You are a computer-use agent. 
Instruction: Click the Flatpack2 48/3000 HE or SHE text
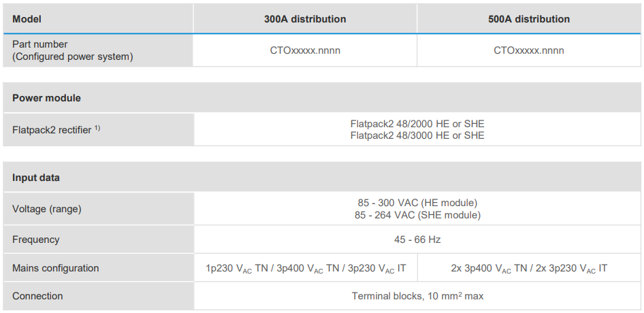point(417,135)
